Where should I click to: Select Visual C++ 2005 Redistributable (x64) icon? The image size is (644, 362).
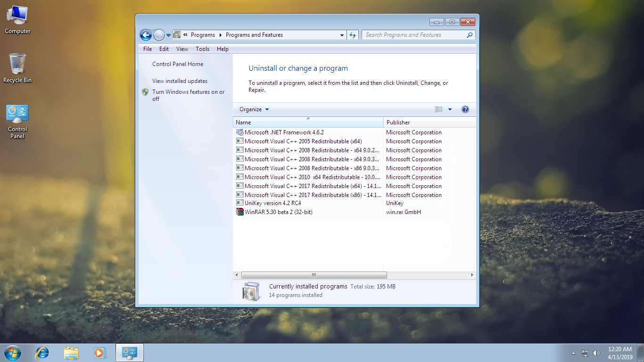pyautogui.click(x=239, y=141)
